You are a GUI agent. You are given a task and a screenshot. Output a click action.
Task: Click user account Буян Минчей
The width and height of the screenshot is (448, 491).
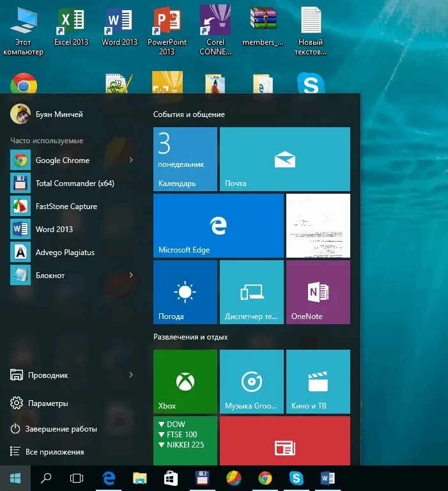pyautogui.click(x=47, y=114)
